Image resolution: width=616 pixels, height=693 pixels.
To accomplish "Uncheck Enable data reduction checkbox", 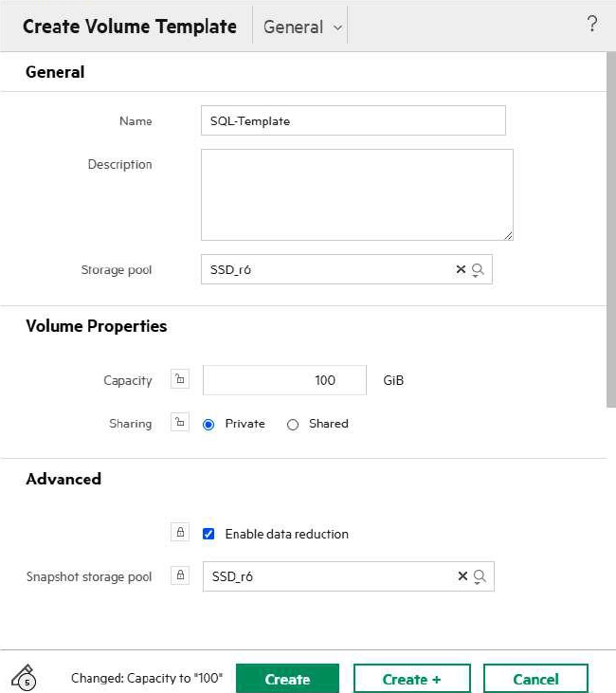I will tap(208, 534).
